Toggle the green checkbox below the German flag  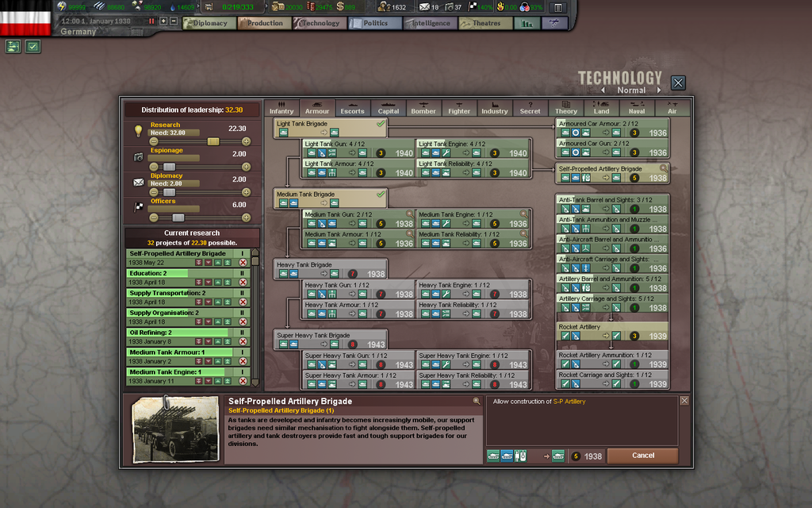[x=33, y=47]
